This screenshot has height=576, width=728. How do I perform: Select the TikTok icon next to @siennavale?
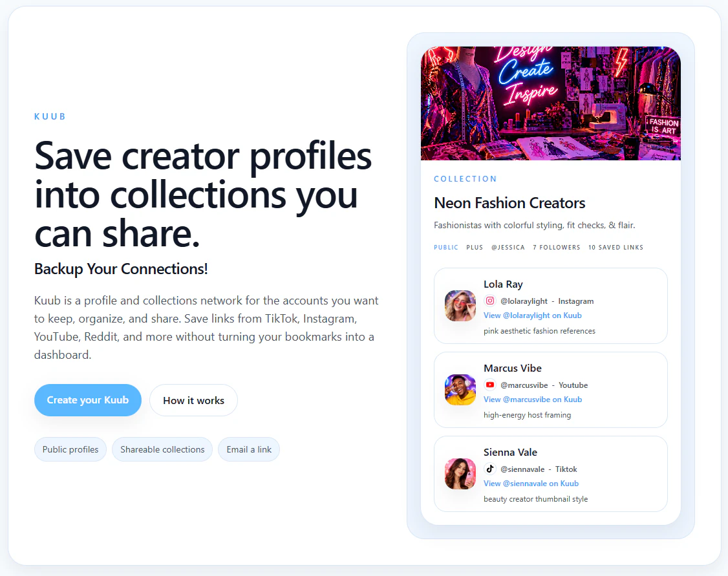(x=491, y=469)
